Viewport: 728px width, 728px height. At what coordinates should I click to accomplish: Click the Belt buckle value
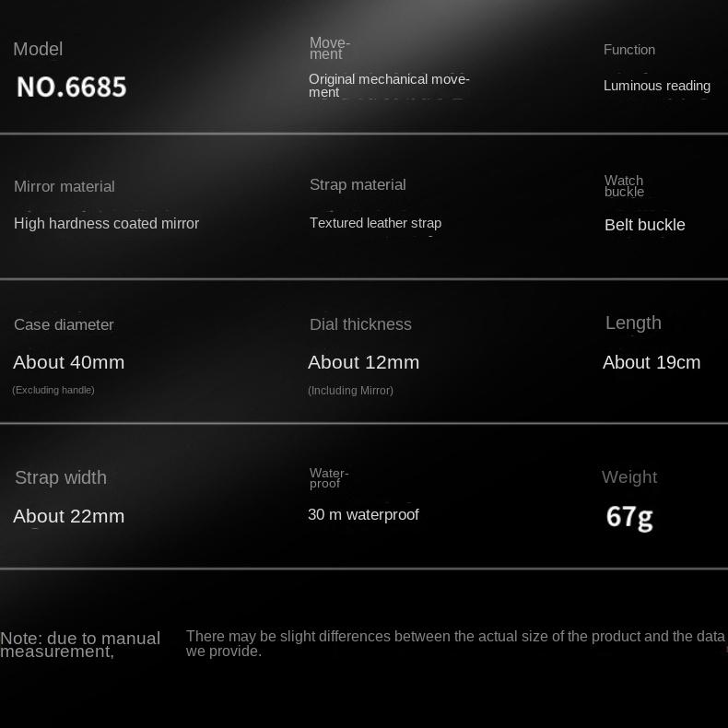(644, 225)
